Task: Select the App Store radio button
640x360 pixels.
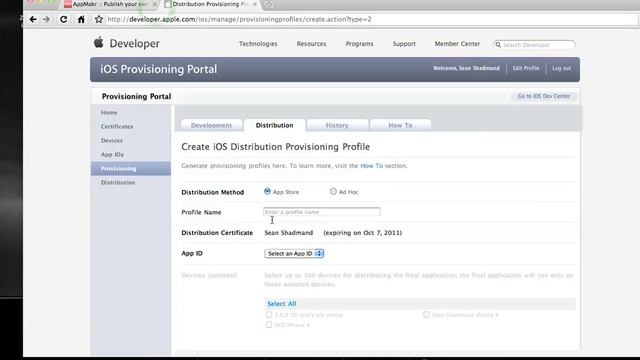Action: 267,191
